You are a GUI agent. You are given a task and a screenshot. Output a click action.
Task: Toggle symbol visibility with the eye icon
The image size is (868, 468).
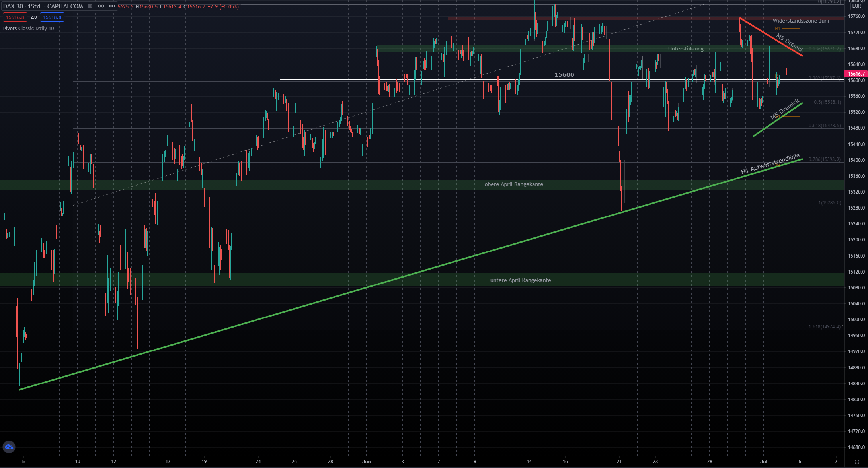101,6
